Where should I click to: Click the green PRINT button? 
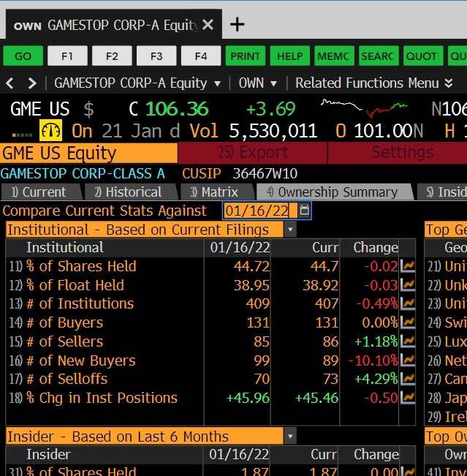click(x=246, y=56)
